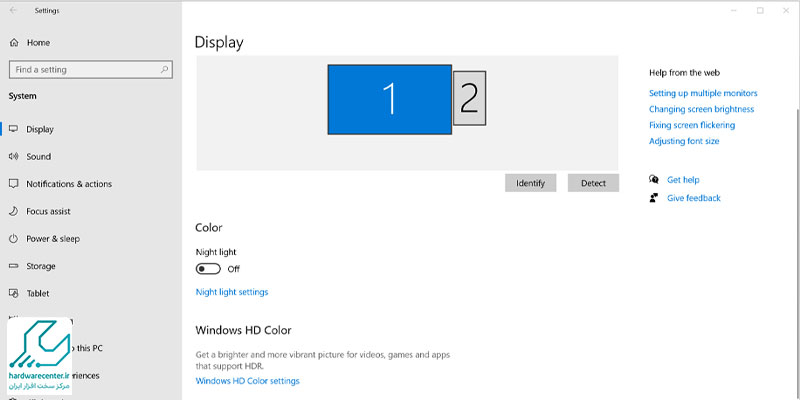The image size is (800, 400).
Task: Click the Windows HD Color heading
Action: (243, 330)
